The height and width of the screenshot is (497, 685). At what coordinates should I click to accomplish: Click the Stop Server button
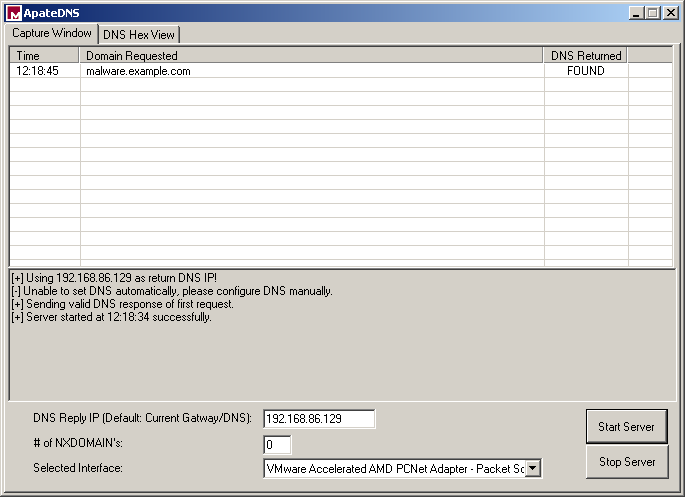tap(627, 462)
